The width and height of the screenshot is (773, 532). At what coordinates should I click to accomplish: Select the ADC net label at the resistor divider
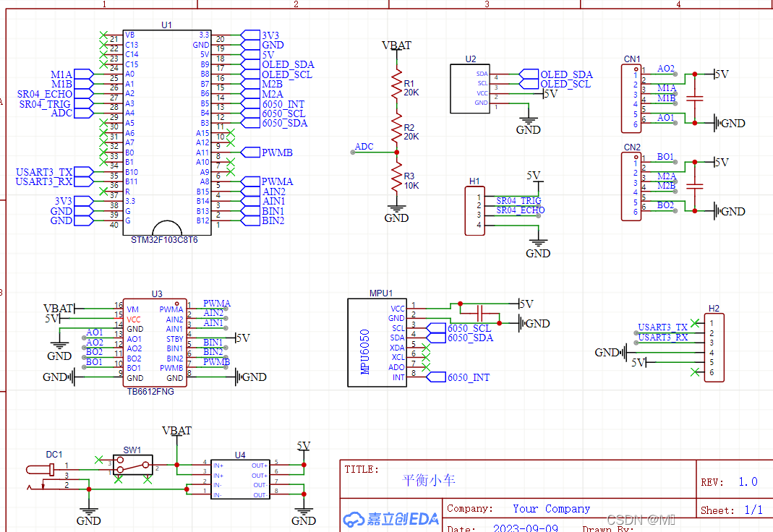coord(364,147)
